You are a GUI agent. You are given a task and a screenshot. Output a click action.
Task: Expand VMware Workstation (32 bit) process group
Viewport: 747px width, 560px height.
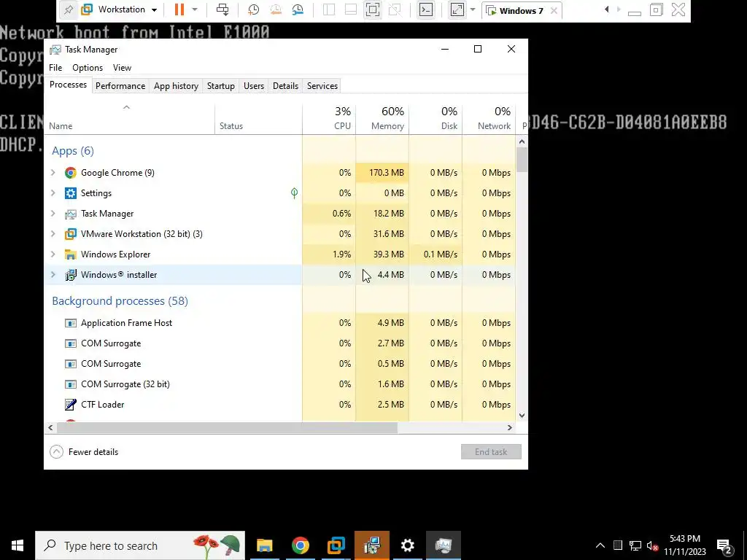point(53,234)
